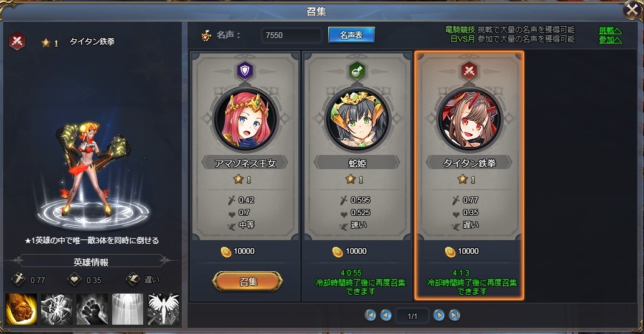Open the 名声表 fame table
This screenshot has width=644, height=334.
point(351,35)
